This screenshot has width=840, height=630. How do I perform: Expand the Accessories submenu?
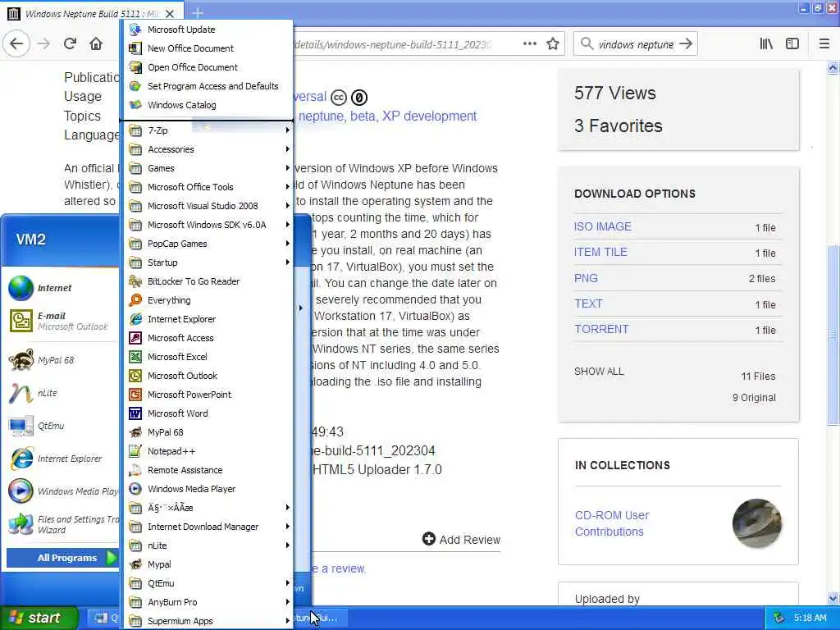[x=208, y=149]
